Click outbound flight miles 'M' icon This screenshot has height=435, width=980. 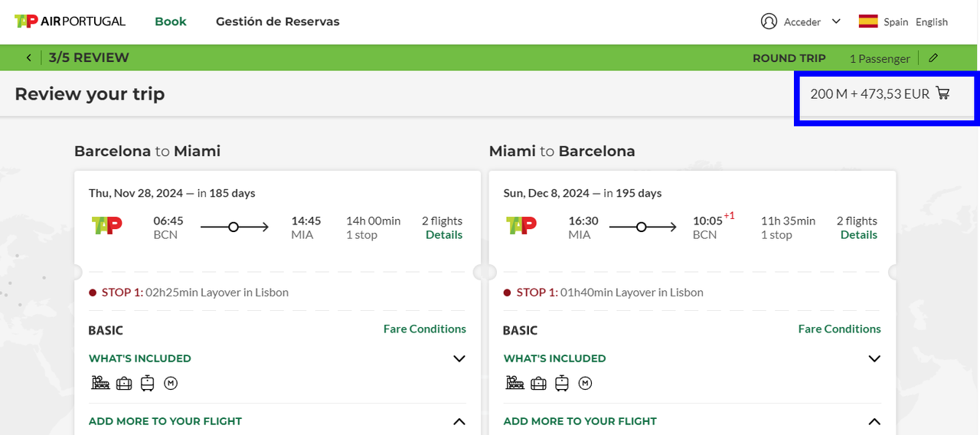[171, 383]
